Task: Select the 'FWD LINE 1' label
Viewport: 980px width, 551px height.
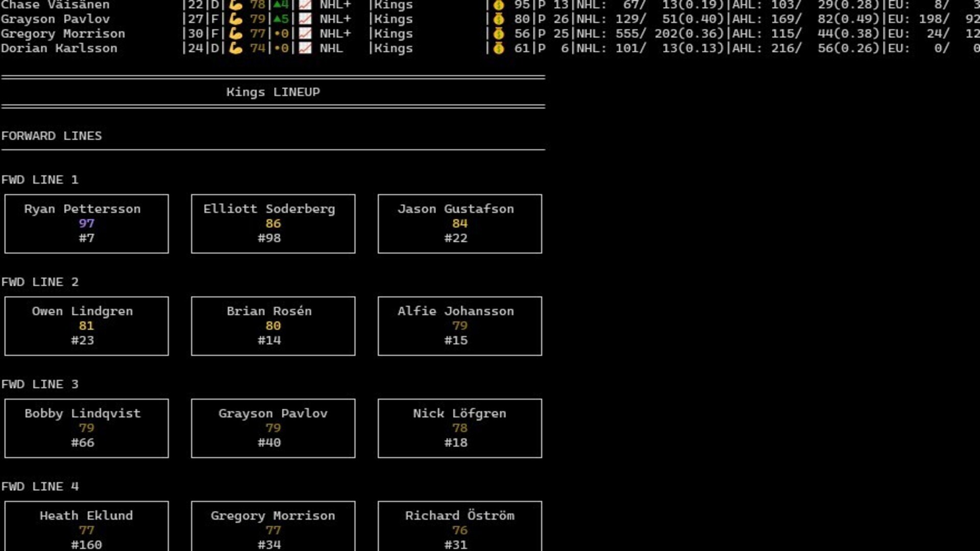Action: (x=40, y=180)
